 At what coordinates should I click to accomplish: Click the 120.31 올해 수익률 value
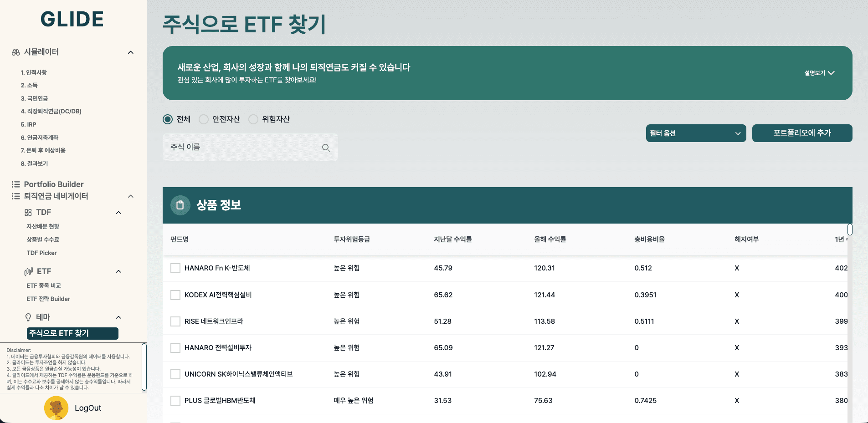tap(544, 268)
